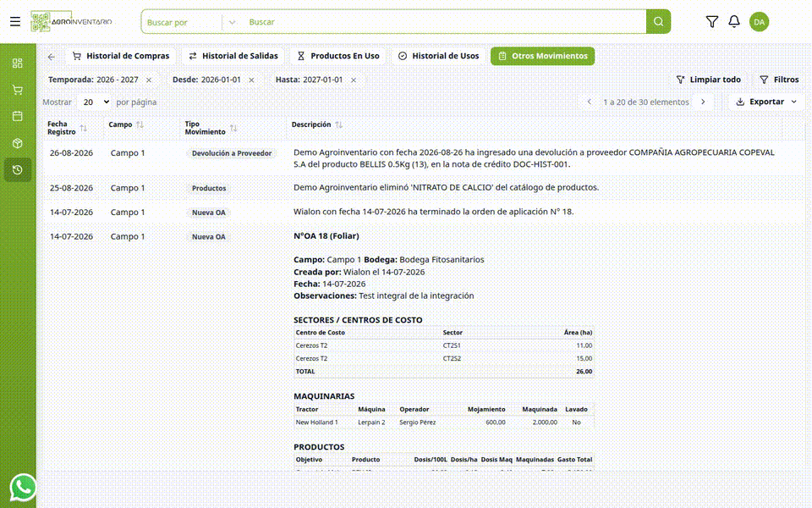This screenshot has height=508, width=812.
Task: Focus the Buscar search field
Action: click(x=444, y=22)
